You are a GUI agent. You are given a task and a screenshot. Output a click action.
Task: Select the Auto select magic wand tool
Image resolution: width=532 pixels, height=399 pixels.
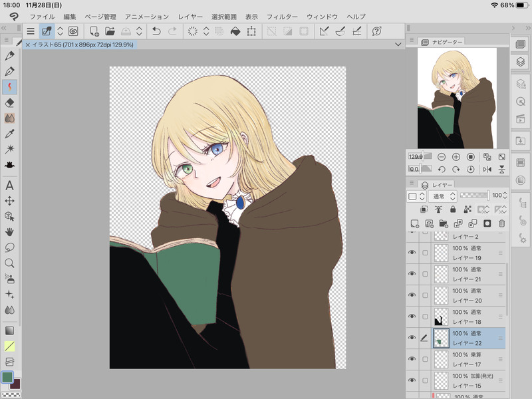9,149
